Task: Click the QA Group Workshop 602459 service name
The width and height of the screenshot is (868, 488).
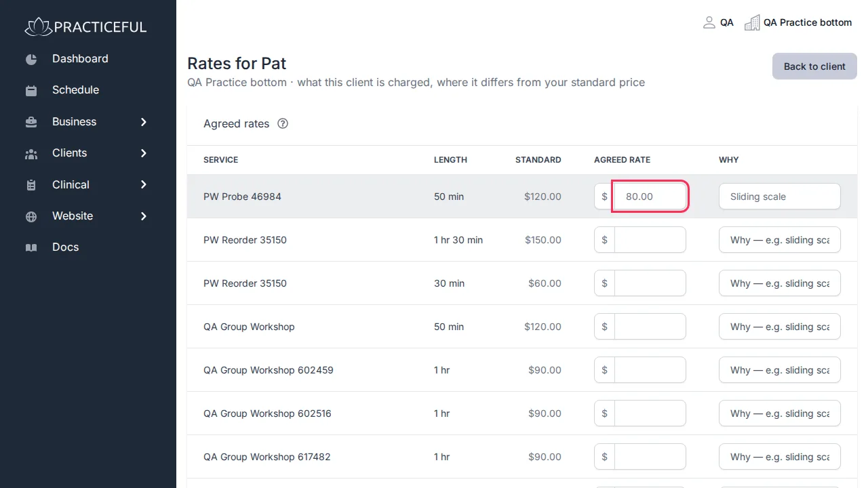Action: click(x=269, y=370)
